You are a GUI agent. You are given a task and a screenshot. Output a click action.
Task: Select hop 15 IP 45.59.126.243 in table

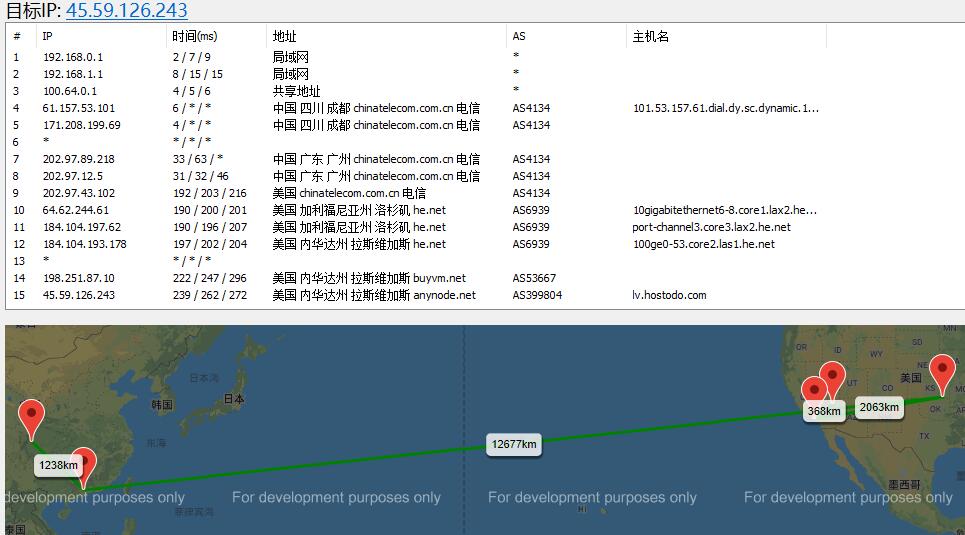79,295
